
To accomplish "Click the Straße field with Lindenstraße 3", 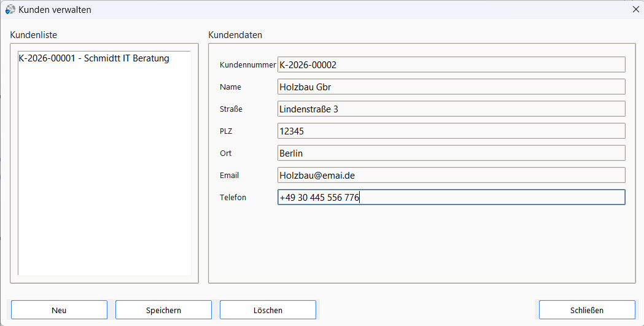I will coord(451,109).
